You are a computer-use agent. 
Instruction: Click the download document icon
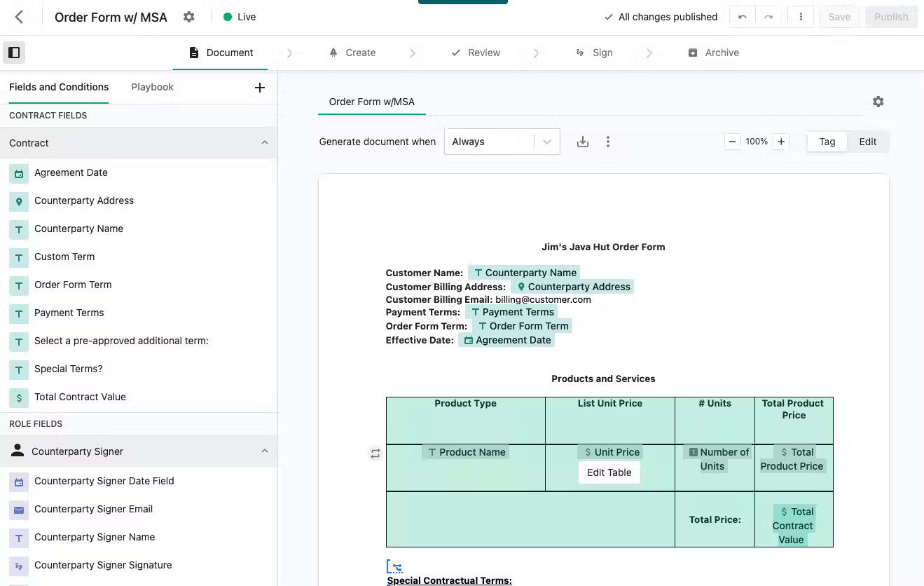582,142
